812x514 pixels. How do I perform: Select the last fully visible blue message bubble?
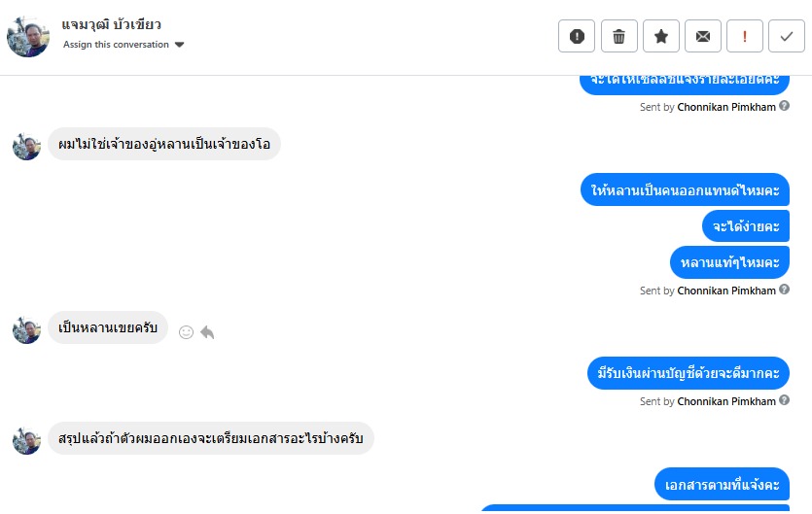722,485
